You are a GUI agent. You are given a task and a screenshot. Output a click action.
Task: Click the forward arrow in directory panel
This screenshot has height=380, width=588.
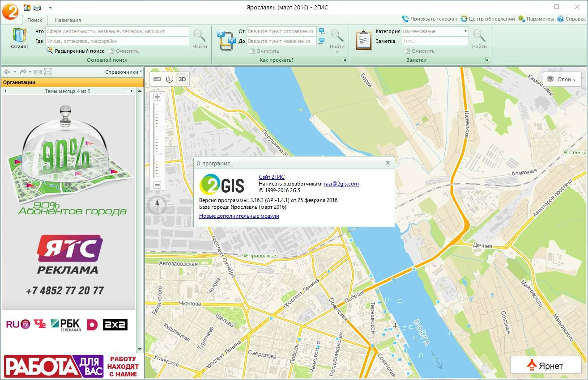coord(23,72)
